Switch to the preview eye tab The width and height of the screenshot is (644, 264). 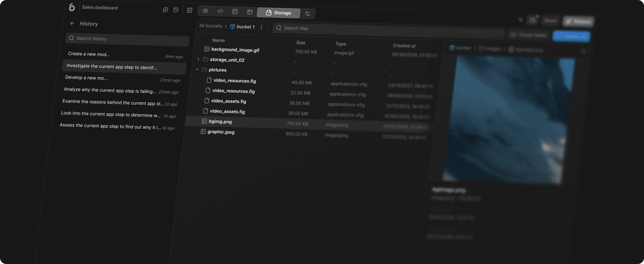205,11
